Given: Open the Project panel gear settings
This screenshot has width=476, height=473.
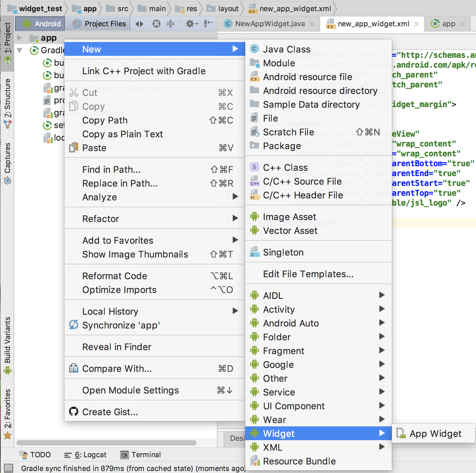Looking at the screenshot, I should click(x=192, y=24).
